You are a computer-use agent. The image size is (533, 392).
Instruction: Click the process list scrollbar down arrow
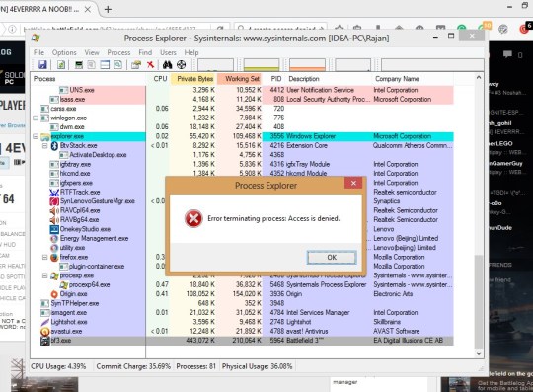(479, 353)
